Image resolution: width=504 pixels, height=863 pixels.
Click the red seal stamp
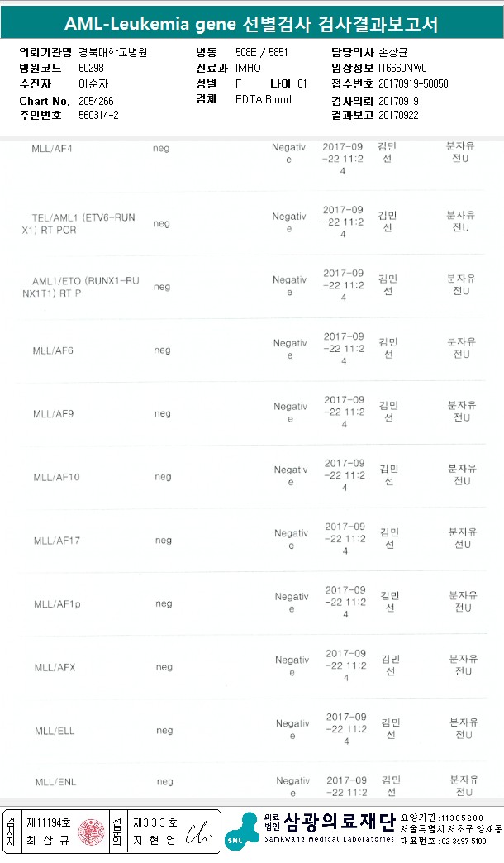click(x=91, y=832)
